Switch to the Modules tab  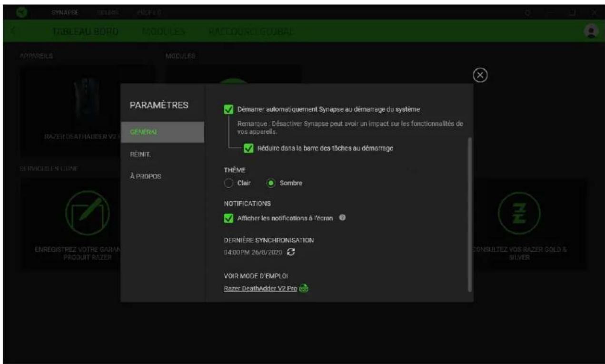point(163,31)
